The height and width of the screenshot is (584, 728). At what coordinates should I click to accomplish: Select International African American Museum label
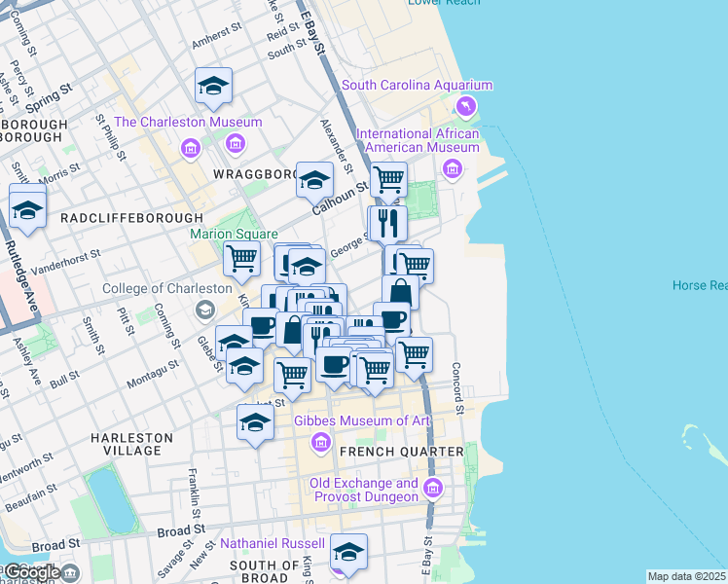418,141
